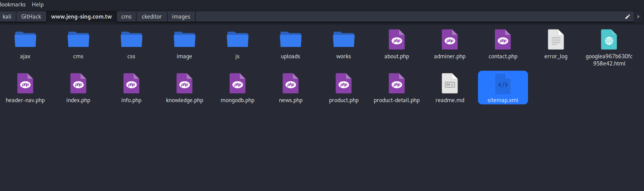This screenshot has width=644, height=191.
Task: Click the 'works' folder name label
Action: coord(344,56)
